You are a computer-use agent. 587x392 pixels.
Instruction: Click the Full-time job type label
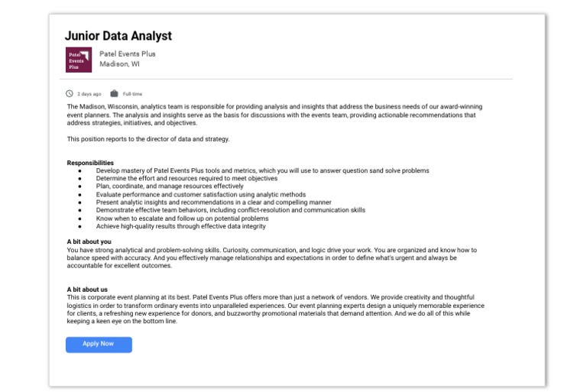point(133,94)
